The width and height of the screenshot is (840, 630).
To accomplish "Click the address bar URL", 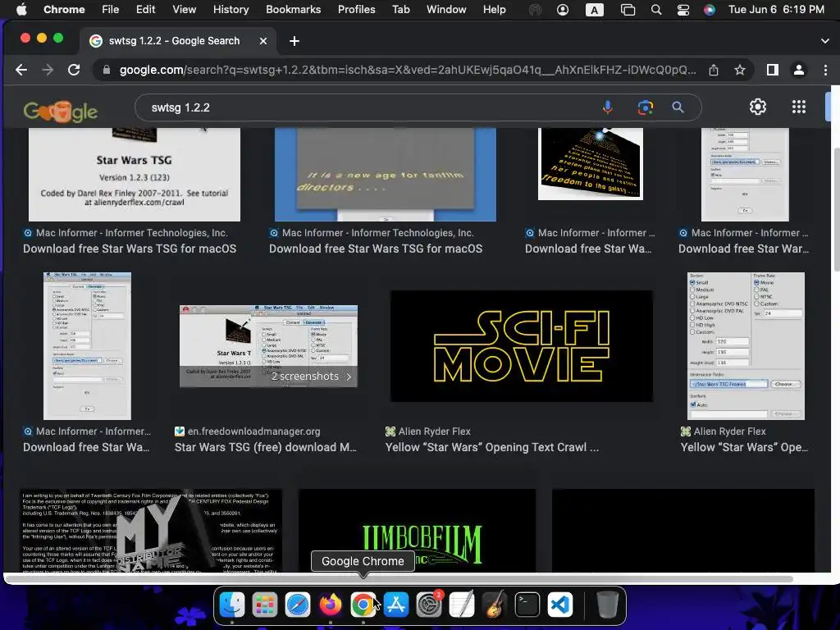I will pyautogui.click(x=407, y=71).
